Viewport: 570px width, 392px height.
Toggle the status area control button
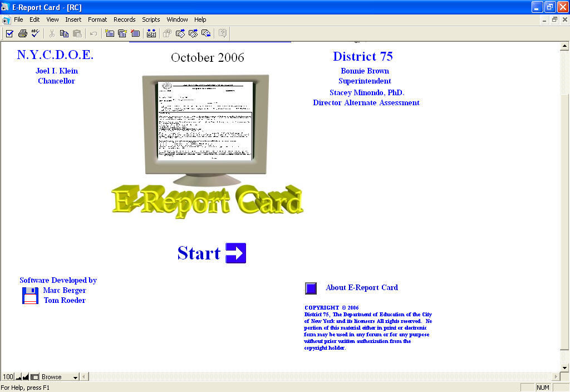pos(35,377)
